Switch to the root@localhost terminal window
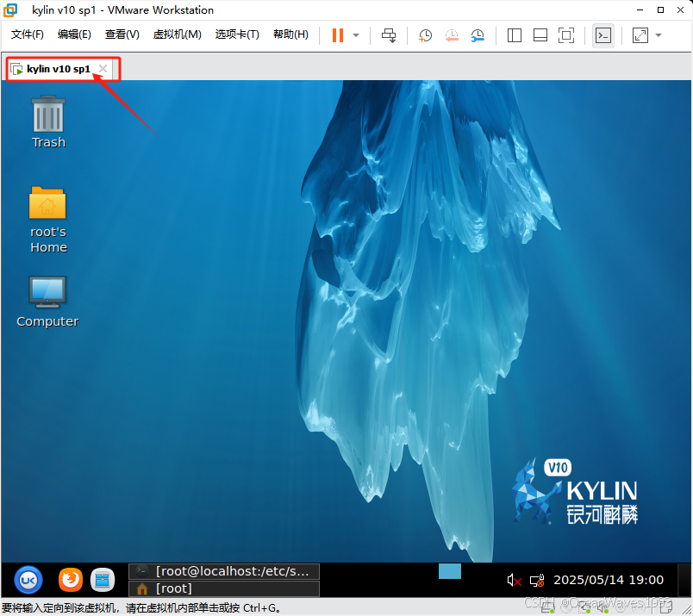 [x=224, y=571]
